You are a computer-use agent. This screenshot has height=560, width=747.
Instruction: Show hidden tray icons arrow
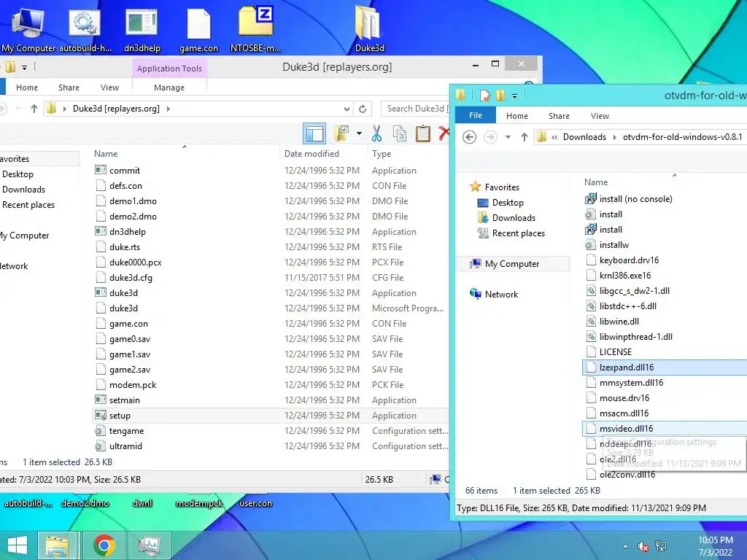[x=625, y=547]
